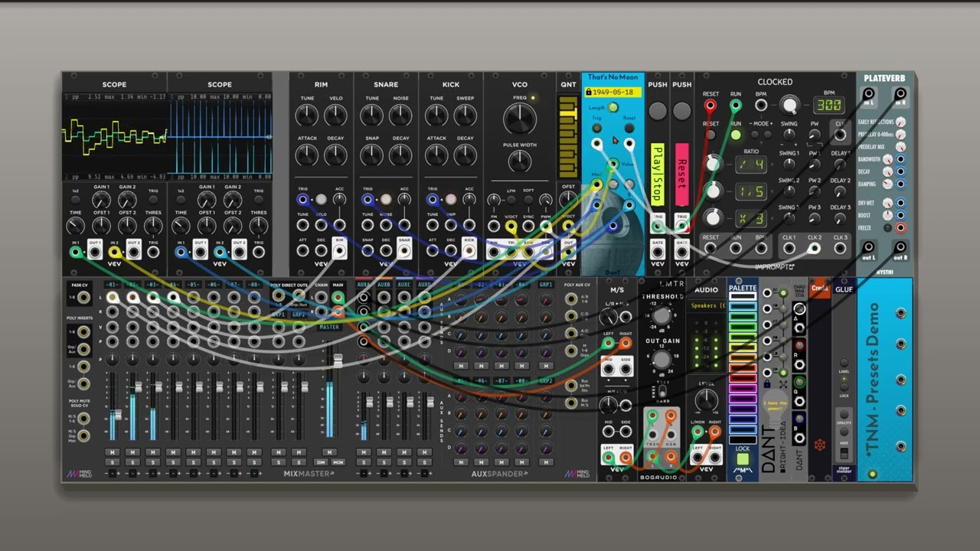
Task: Click the Clocked SWING 1 knob
Action: click(x=789, y=164)
